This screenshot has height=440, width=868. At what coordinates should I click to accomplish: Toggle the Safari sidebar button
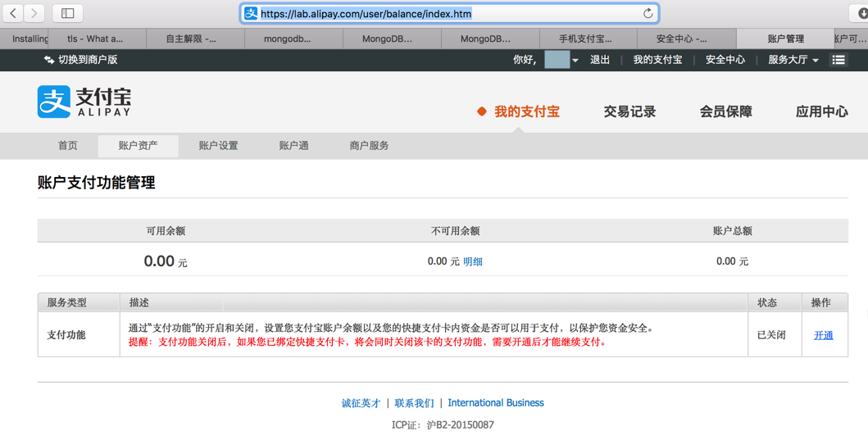pos(67,13)
